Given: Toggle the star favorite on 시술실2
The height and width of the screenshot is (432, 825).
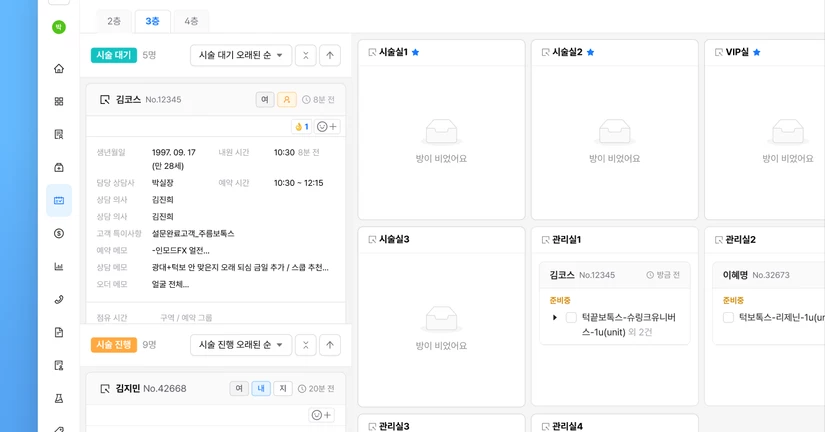Looking at the screenshot, I should [x=590, y=52].
